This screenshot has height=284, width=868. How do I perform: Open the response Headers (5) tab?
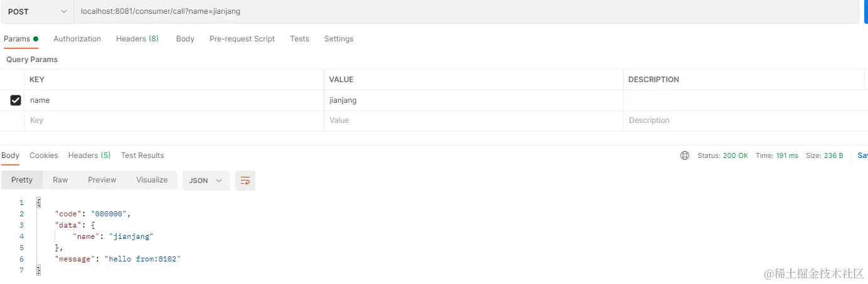89,155
